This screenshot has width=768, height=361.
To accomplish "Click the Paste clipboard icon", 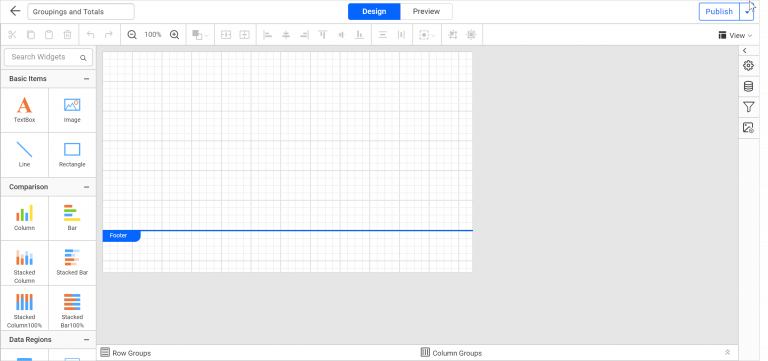I will point(49,35).
